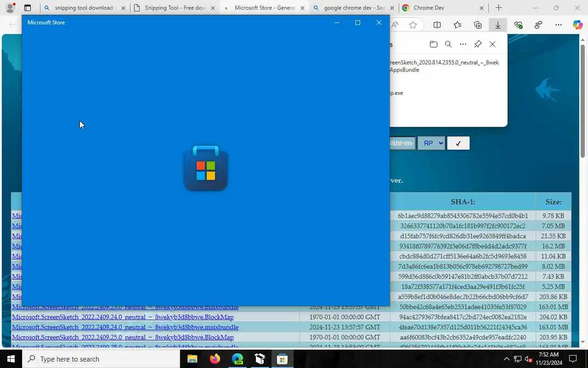Select hash starting with cbdc884d
Viewport: 588px width, 368px height.
pos(463,256)
